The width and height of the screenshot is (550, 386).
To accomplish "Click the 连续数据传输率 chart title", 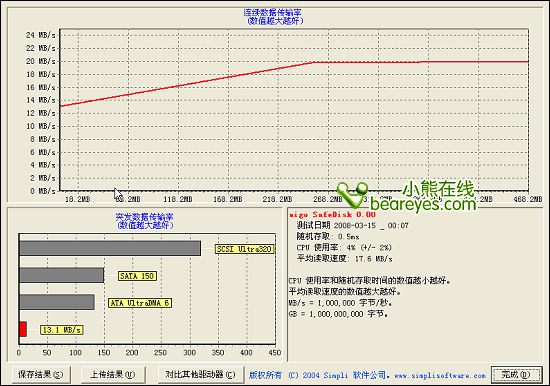I will tap(273, 13).
